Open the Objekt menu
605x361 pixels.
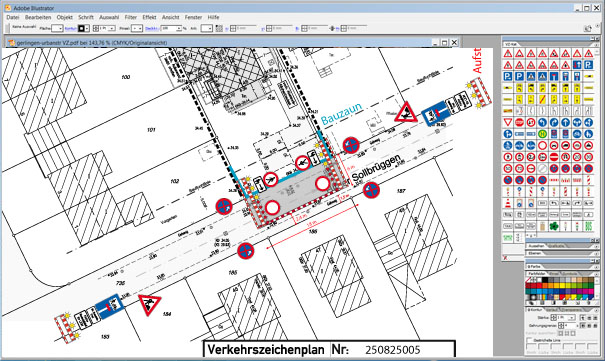click(x=64, y=17)
